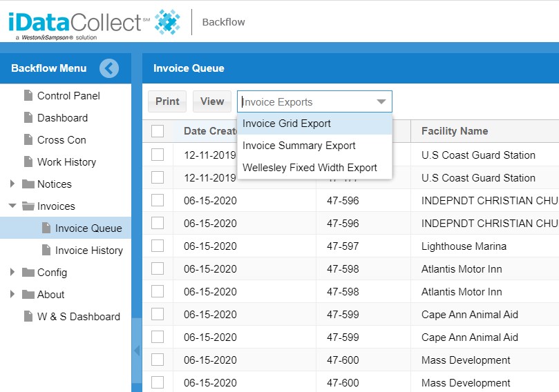Click the Config folder icon
Image resolution: width=559 pixels, height=392 pixels.
(28, 272)
